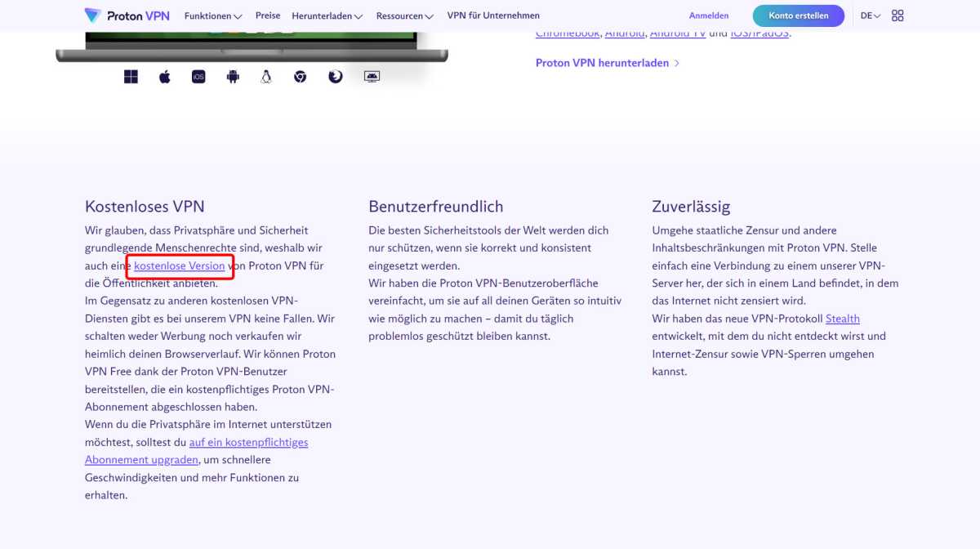Select the Windows platform icon
The width and height of the screenshot is (980, 549).
(x=131, y=77)
